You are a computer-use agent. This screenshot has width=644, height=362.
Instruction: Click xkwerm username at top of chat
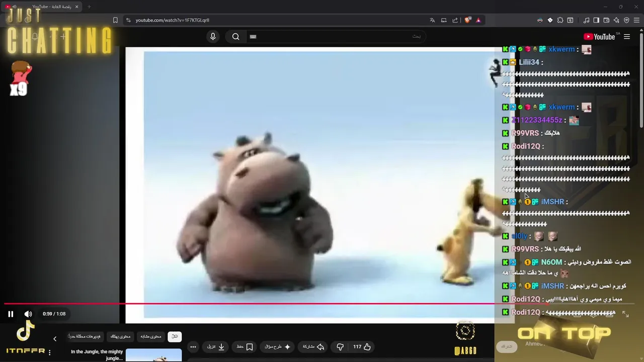coord(561,49)
